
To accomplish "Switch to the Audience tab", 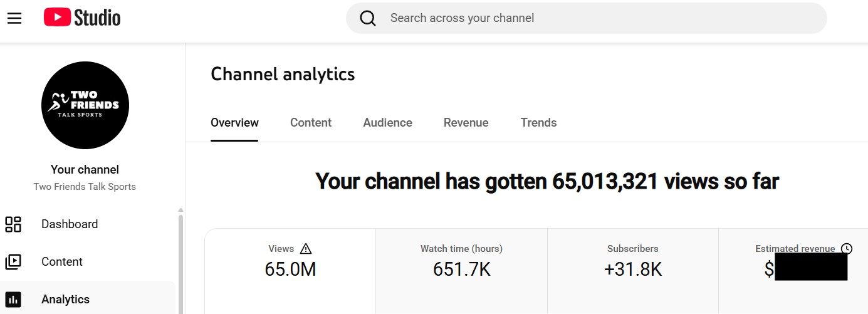I will coord(387,123).
